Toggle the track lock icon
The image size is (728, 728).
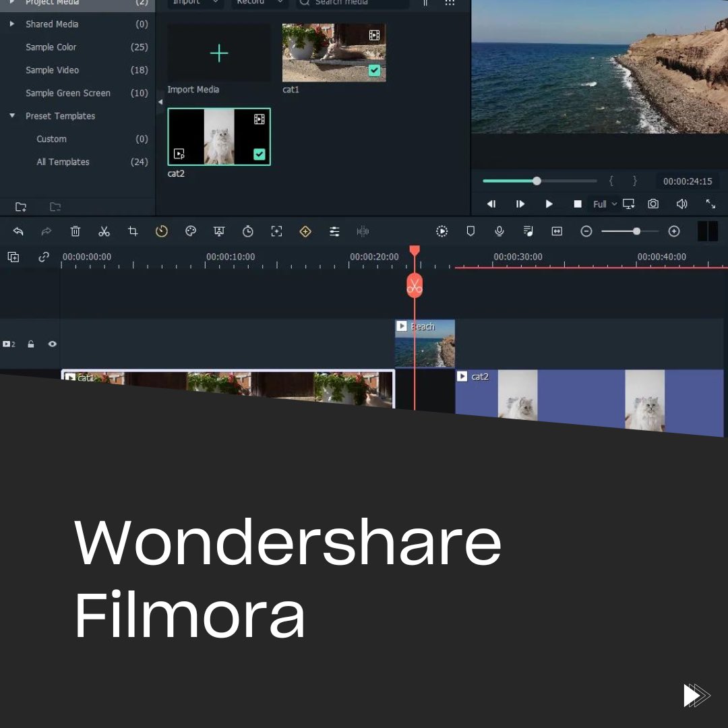tap(31, 344)
